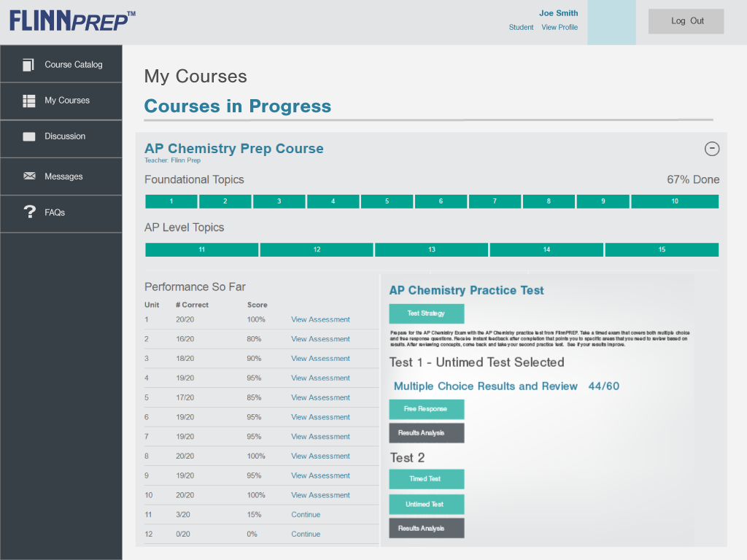Select Foundational Topics segment 3
The width and height of the screenshot is (747, 560).
(279, 201)
